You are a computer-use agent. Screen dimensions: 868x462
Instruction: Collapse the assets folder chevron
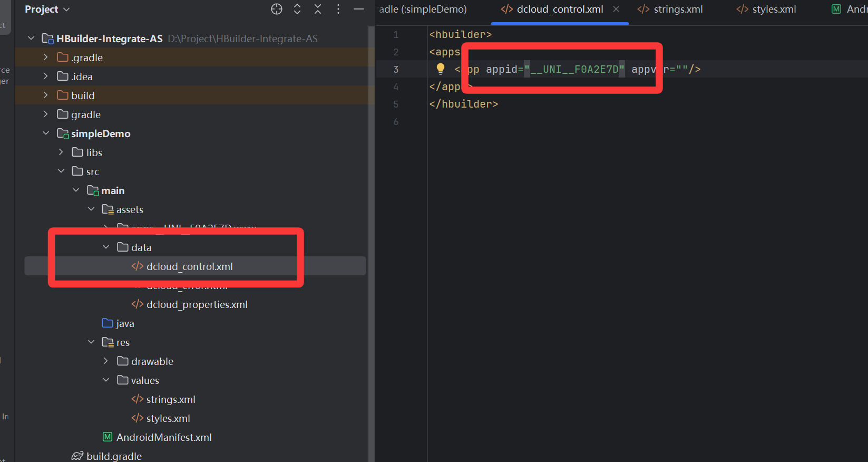(91, 209)
